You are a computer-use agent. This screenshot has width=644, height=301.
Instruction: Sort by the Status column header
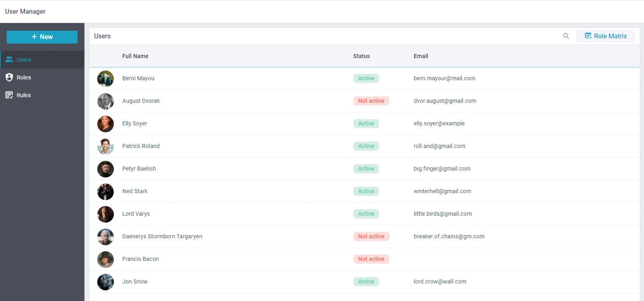[x=361, y=56]
